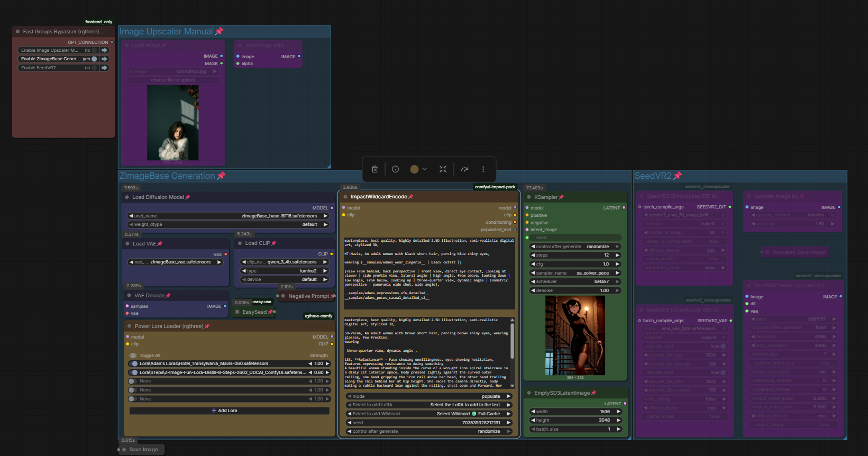Open more options three-dot menu
Image resolution: width=868 pixels, height=456 pixels.
[x=483, y=169]
